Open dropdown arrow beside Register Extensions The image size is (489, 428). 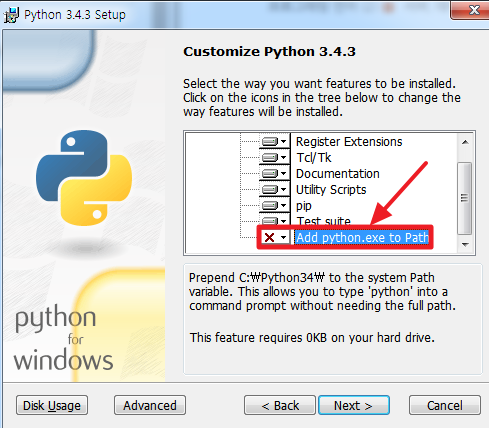point(284,142)
